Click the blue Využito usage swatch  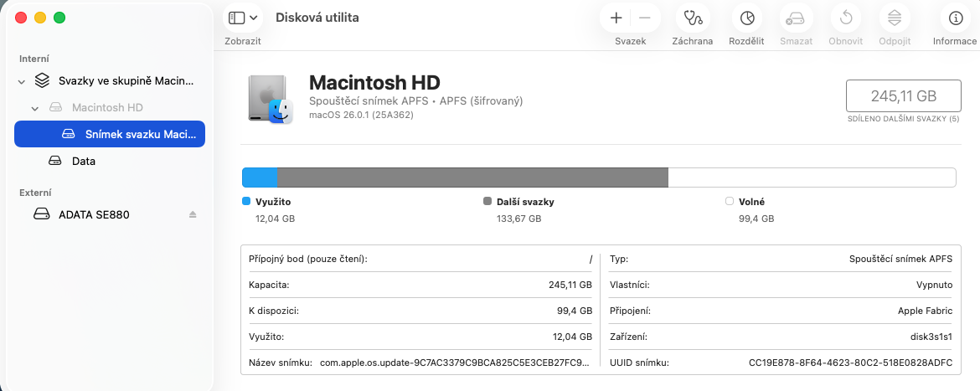coord(246,202)
